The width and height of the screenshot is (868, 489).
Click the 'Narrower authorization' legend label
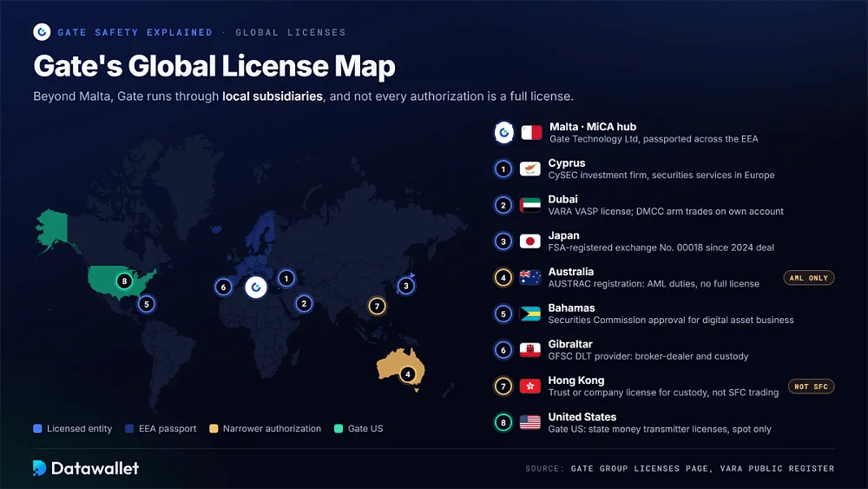(272, 429)
